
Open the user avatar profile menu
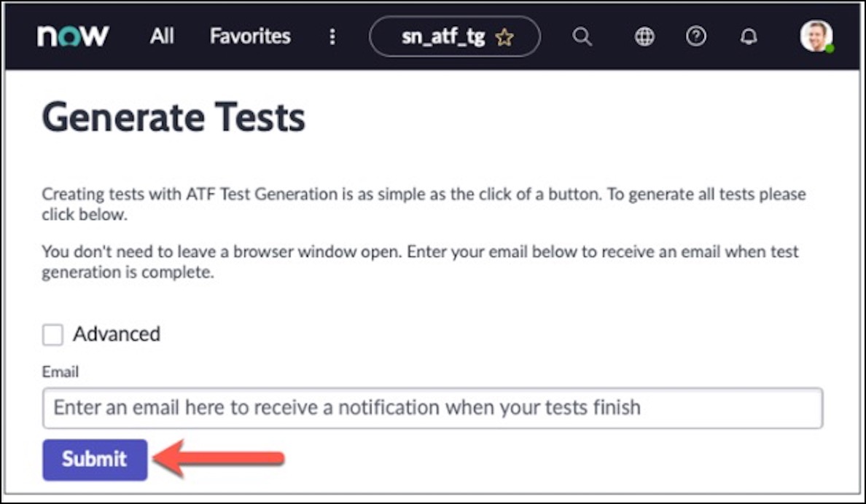815,36
